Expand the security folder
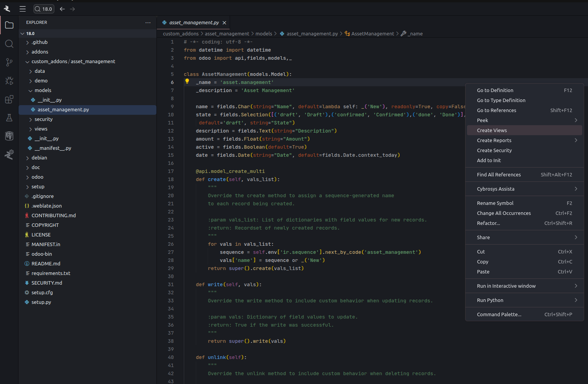 pos(43,119)
